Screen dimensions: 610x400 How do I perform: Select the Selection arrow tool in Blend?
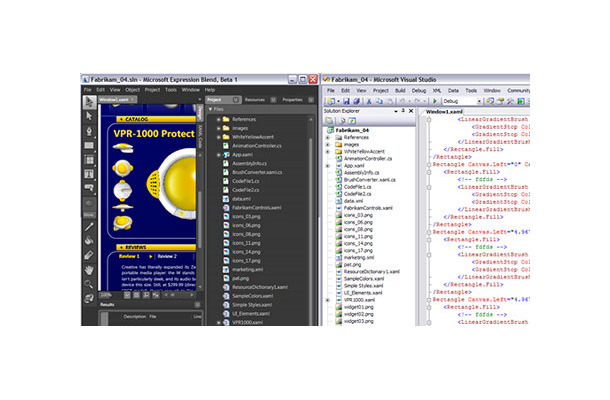[89, 102]
